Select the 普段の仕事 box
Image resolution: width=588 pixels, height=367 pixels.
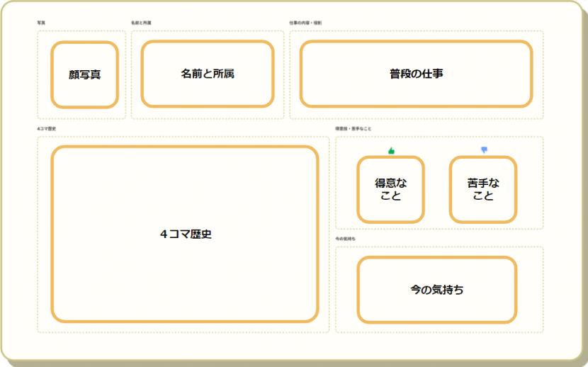(416, 74)
